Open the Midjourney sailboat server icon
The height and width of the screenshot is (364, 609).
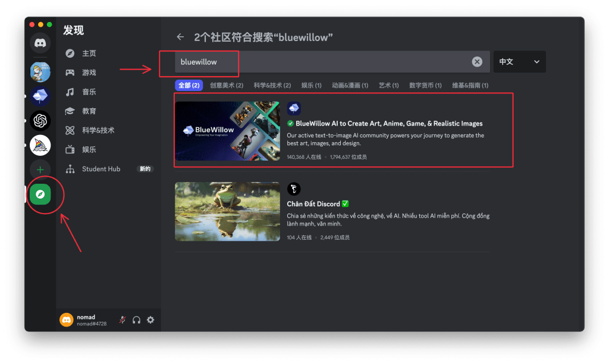pyautogui.click(x=40, y=145)
